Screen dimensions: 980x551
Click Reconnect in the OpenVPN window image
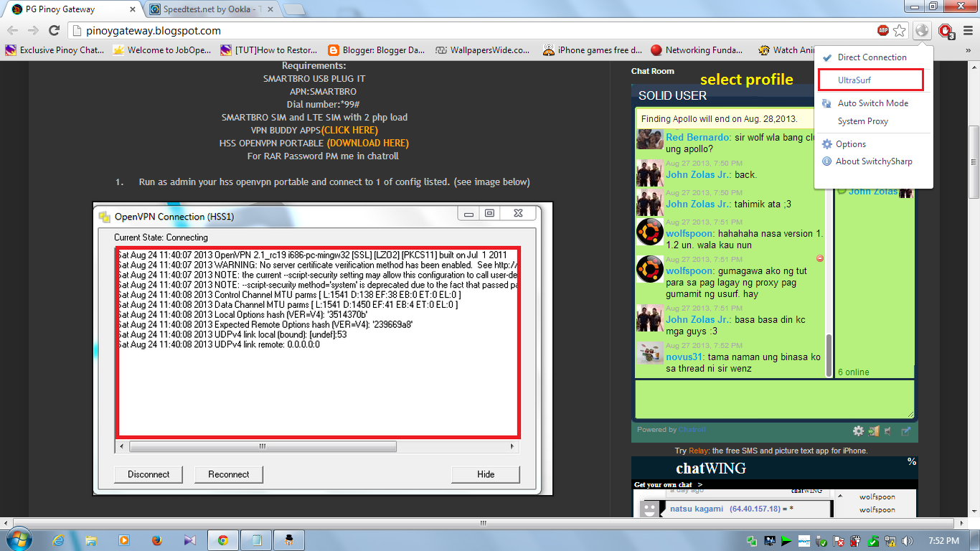coord(229,474)
